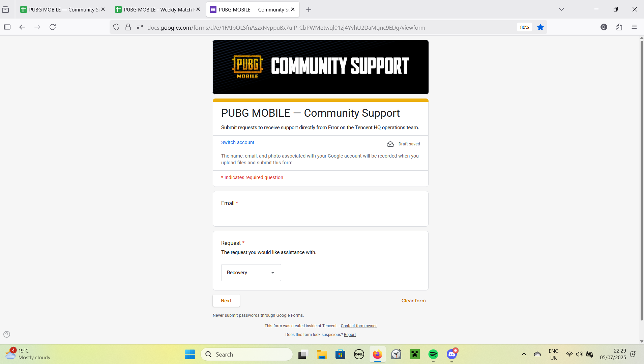Open the account D icon
644x364 pixels.
coord(604,27)
